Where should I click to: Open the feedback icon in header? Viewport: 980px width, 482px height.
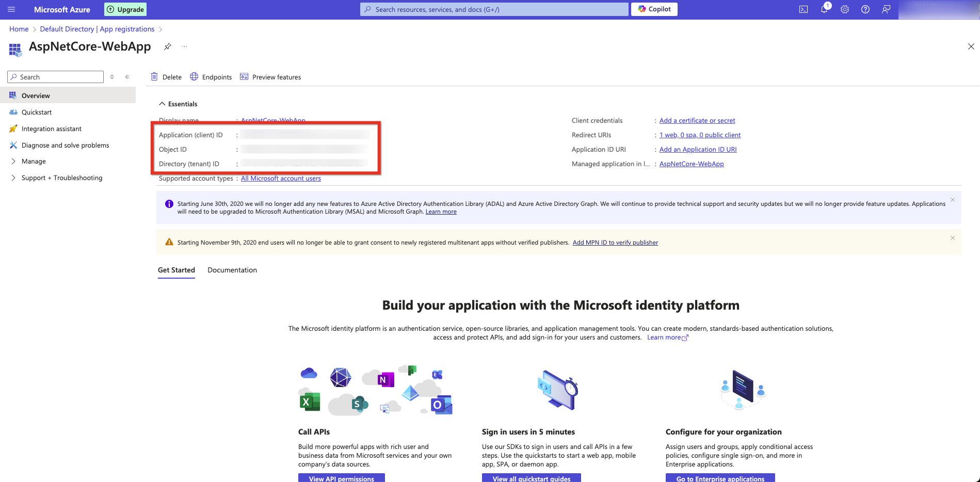point(886,9)
